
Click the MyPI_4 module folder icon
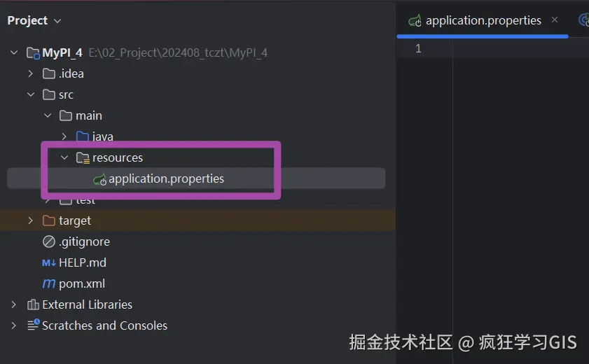tap(33, 52)
